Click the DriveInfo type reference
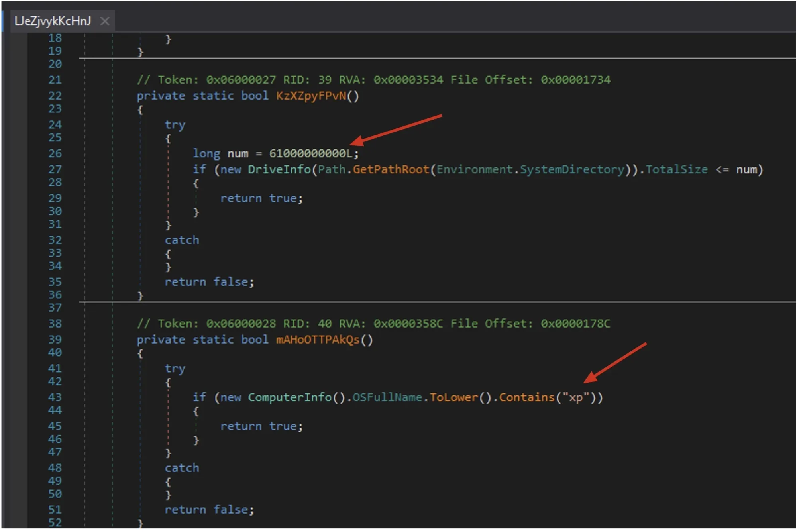 coord(279,170)
